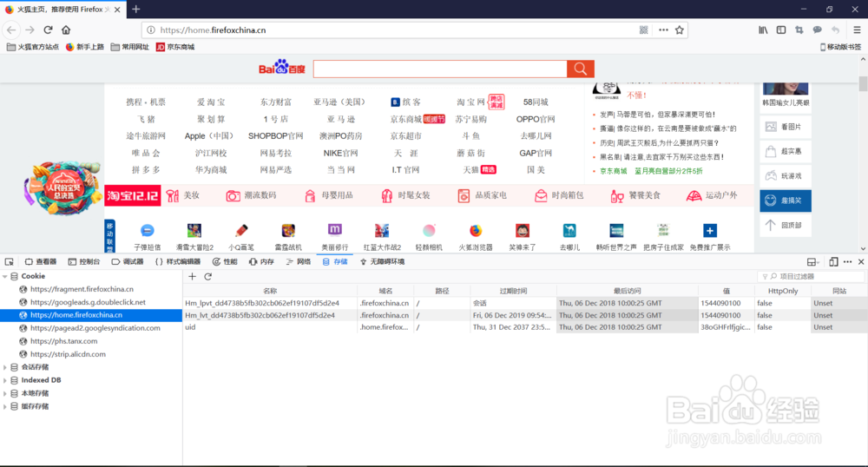Click the Baidu search button

tap(580, 69)
